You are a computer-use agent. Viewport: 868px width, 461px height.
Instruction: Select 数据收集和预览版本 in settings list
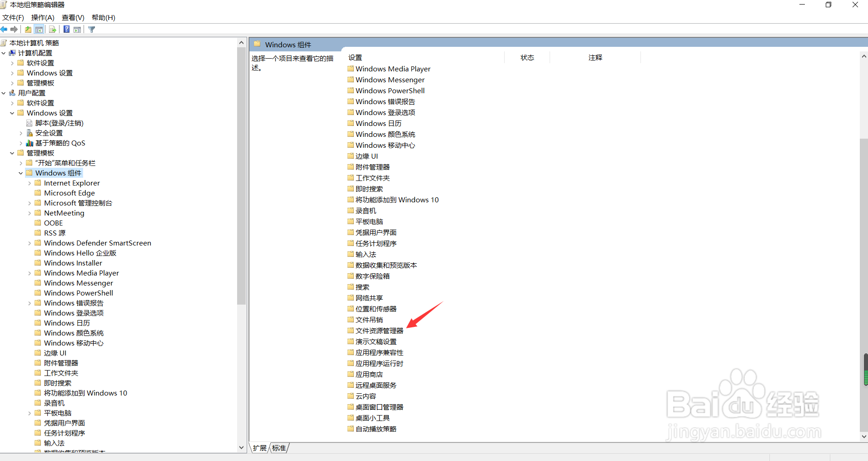click(x=386, y=266)
